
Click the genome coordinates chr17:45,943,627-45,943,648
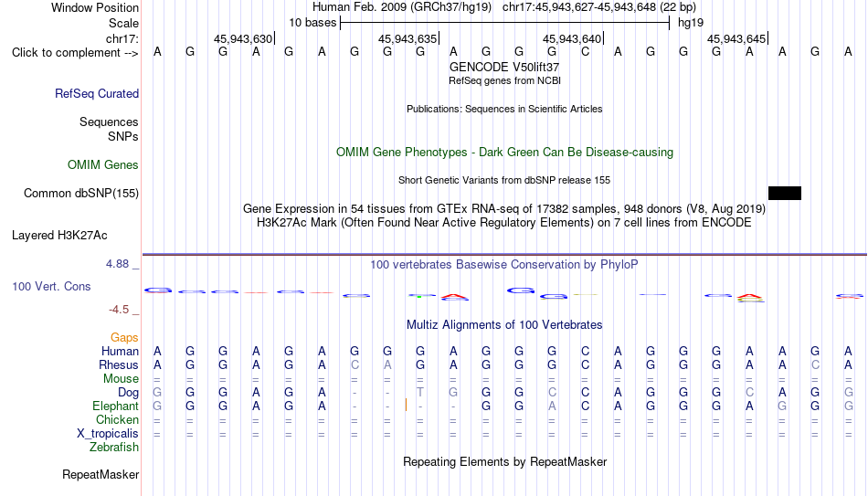click(599, 7)
